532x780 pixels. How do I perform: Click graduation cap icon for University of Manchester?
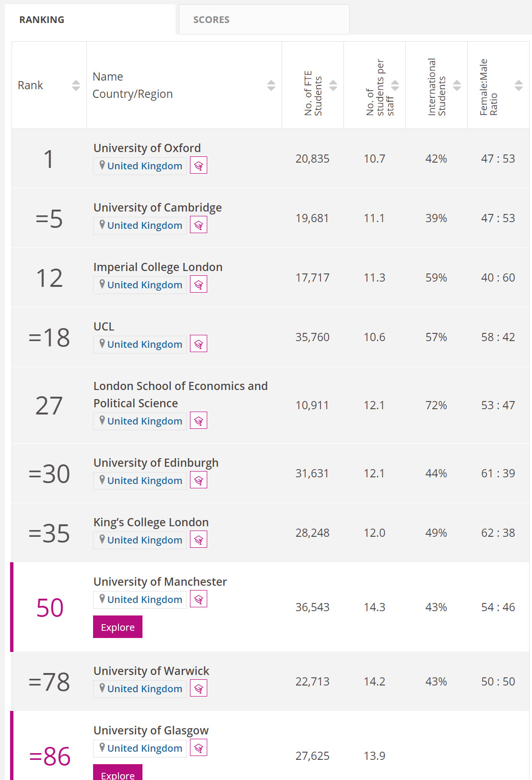pos(199,599)
